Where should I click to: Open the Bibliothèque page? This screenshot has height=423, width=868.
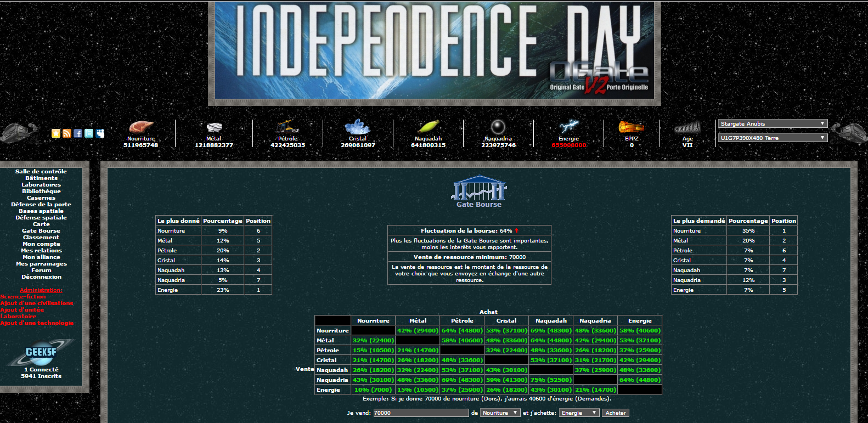(41, 191)
